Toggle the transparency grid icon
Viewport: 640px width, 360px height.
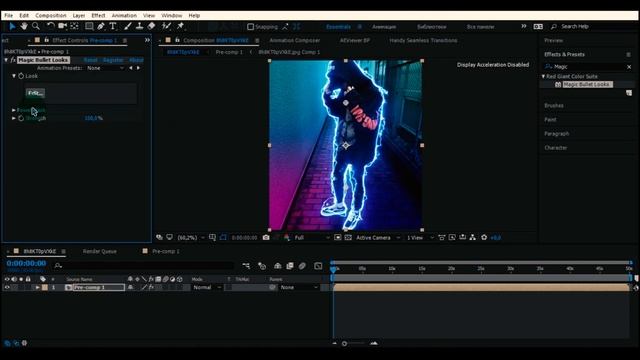[348, 238]
